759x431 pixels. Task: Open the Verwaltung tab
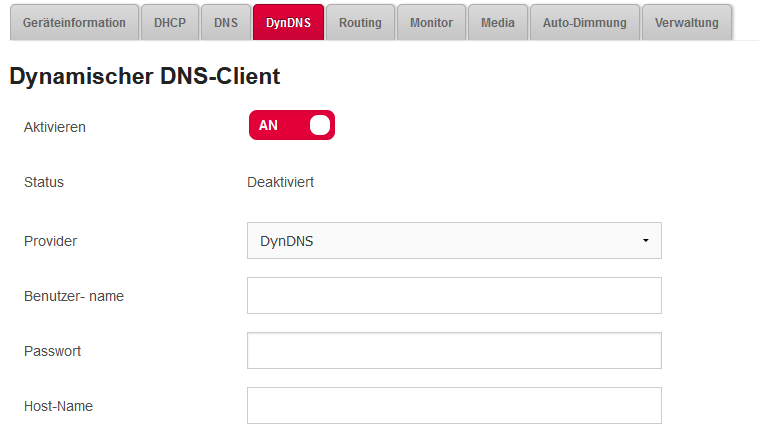687,23
